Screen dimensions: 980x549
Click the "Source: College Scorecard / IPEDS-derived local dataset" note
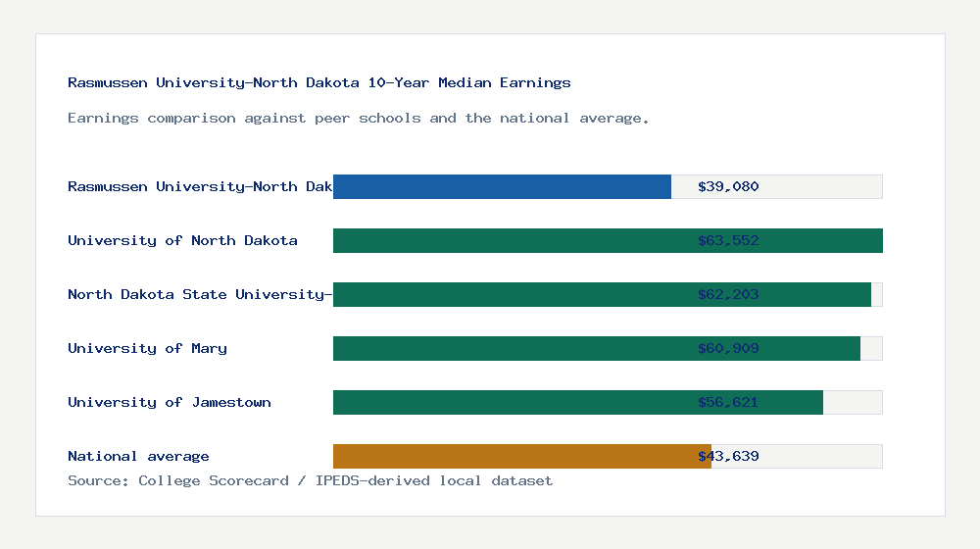click(x=310, y=480)
